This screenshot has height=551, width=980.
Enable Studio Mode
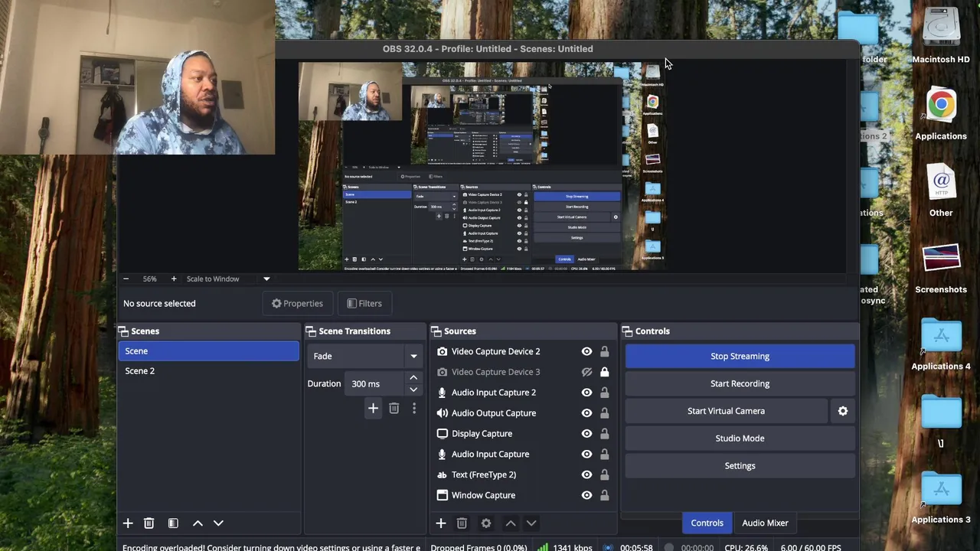click(x=740, y=439)
